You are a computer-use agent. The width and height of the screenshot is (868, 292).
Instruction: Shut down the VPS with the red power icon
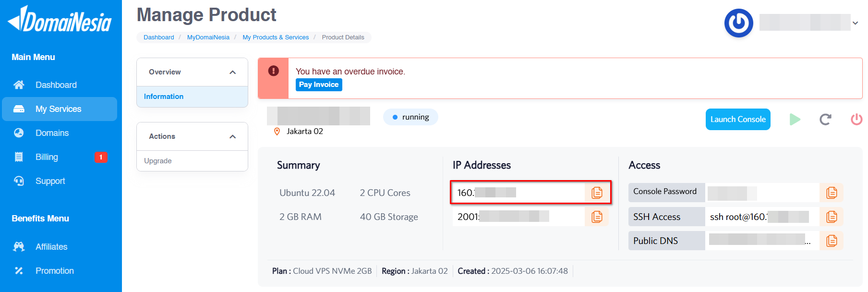pyautogui.click(x=856, y=119)
